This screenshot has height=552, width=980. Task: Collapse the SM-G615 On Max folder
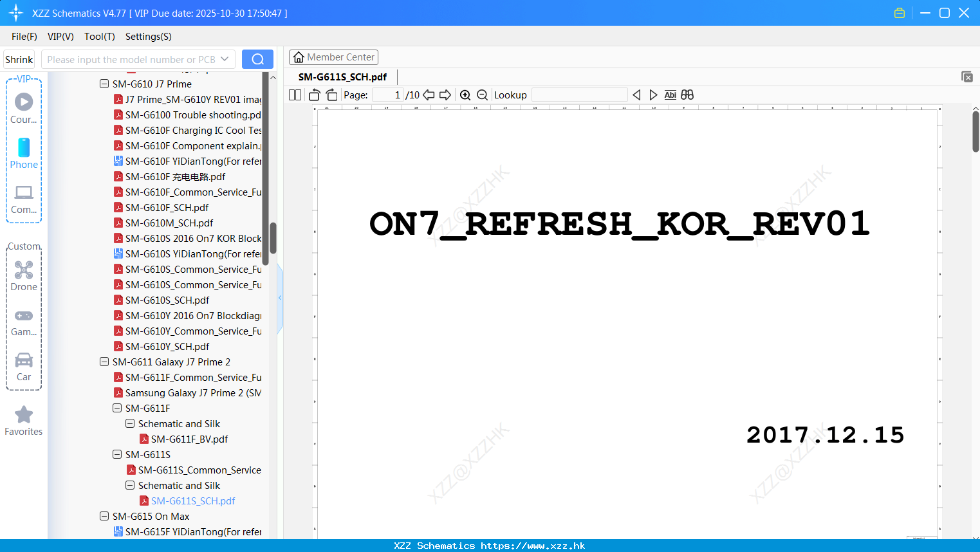click(104, 516)
